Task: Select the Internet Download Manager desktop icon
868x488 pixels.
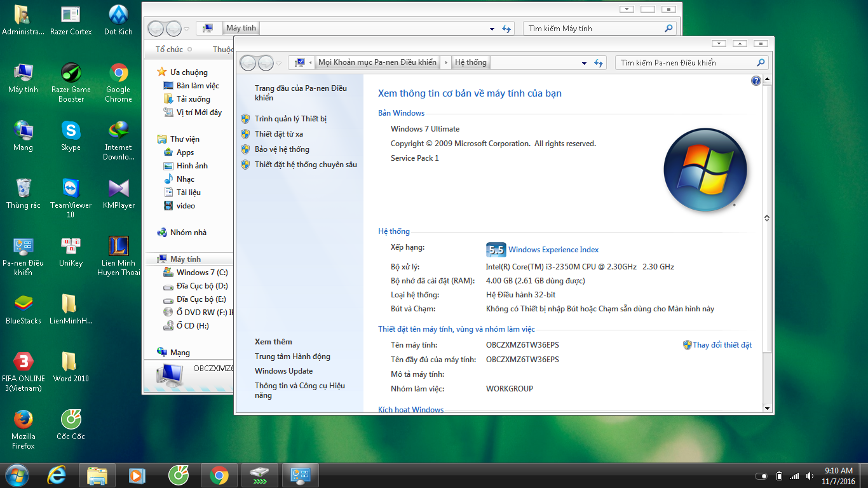Action: [118, 140]
